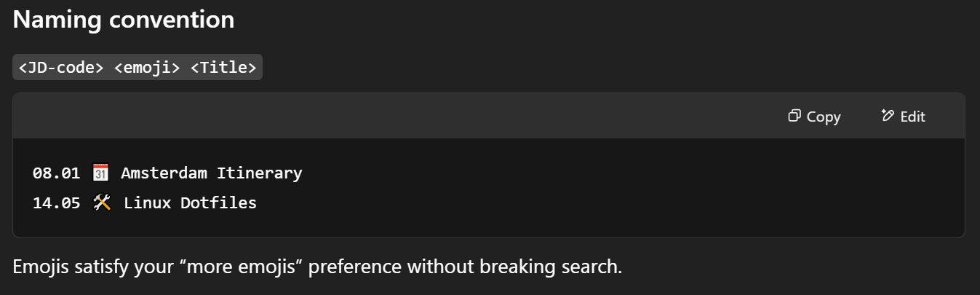Click the hammer and wrench emoji
Screen dimensions: 980x295
click(x=101, y=203)
